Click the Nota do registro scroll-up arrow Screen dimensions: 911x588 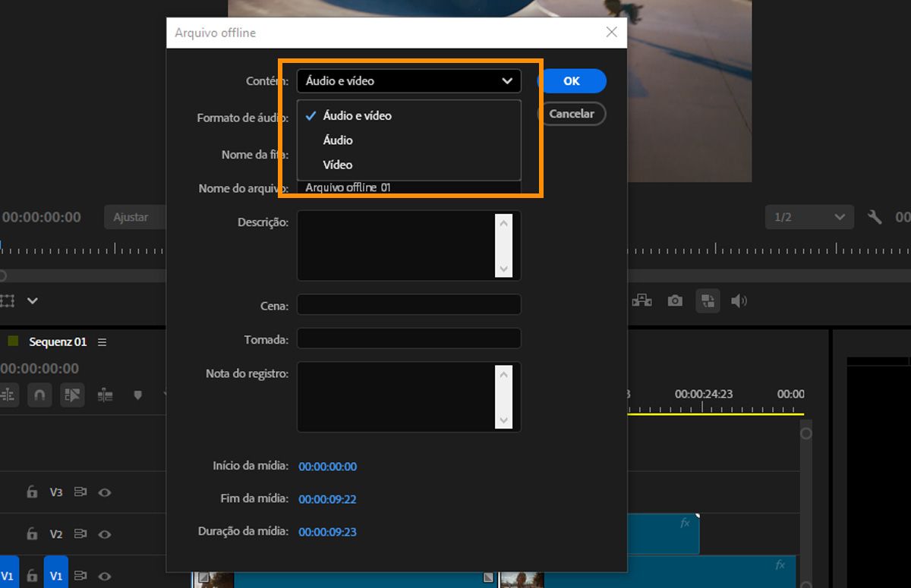coord(504,373)
